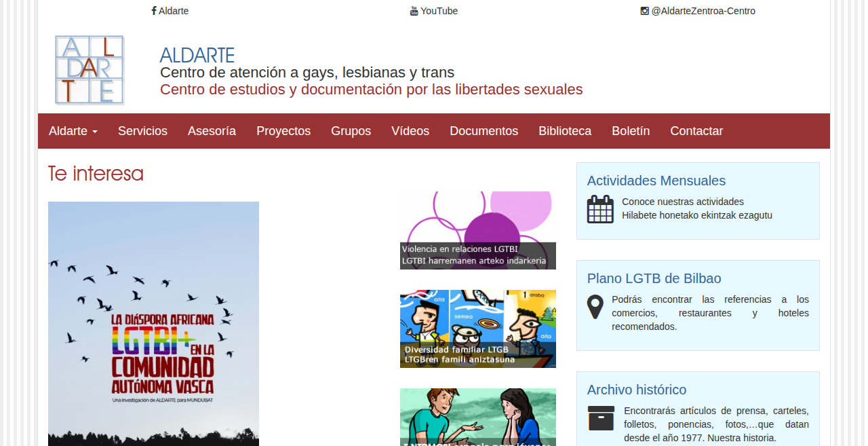868x446 pixels.
Task: Click the ALDARTE logo image
Action: (x=90, y=70)
